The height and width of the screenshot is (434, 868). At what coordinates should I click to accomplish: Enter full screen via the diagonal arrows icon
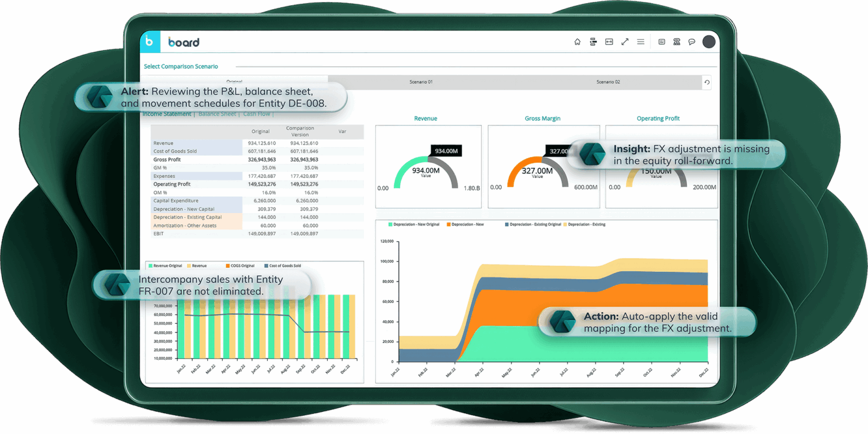tap(624, 41)
